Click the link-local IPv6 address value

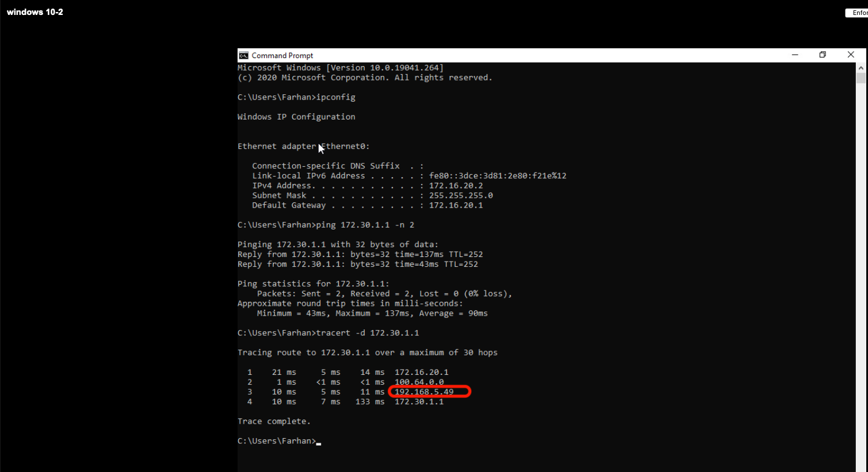coord(498,176)
